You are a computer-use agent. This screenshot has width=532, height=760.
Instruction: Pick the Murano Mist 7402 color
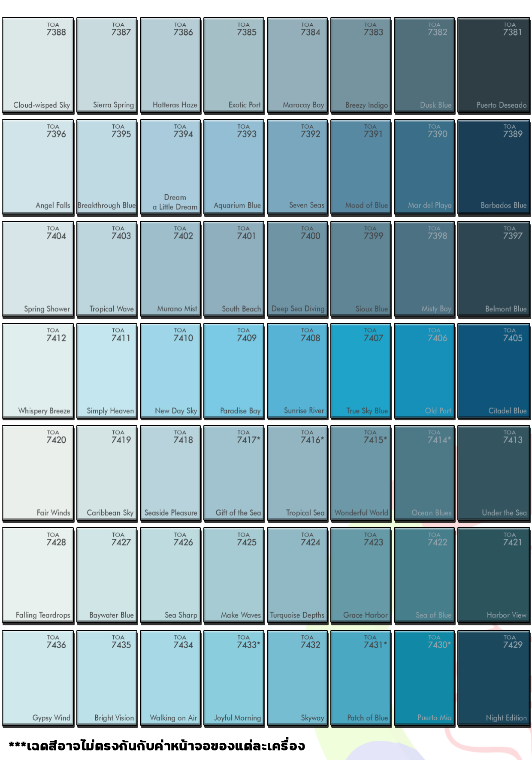pos(170,269)
